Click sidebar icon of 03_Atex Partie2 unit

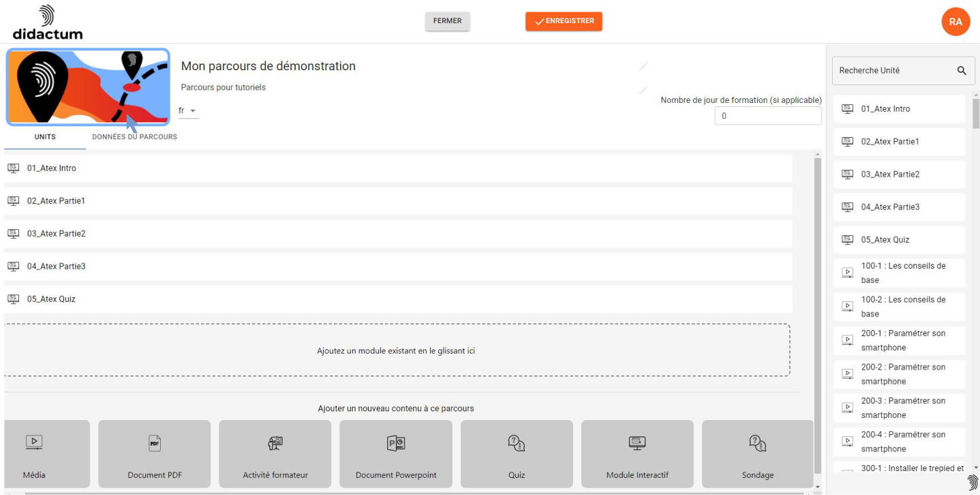click(848, 175)
